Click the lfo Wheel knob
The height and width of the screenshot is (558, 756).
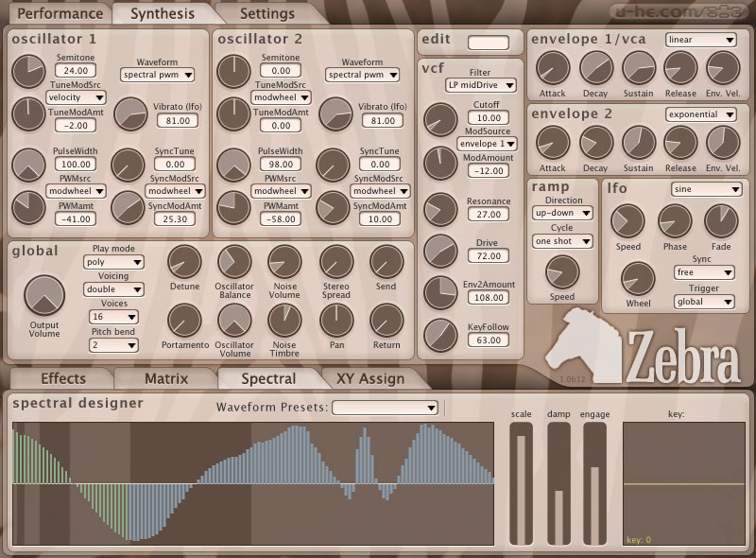(638, 279)
